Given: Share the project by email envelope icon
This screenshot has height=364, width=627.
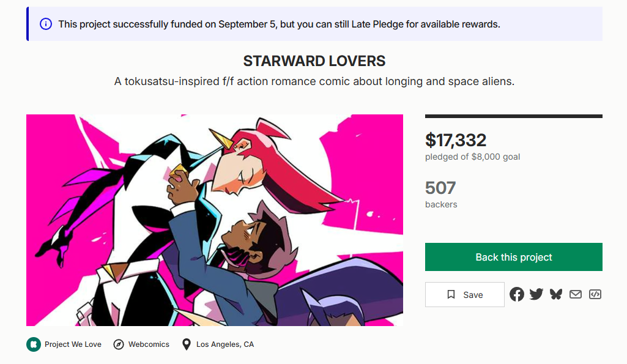Looking at the screenshot, I should click(x=576, y=294).
